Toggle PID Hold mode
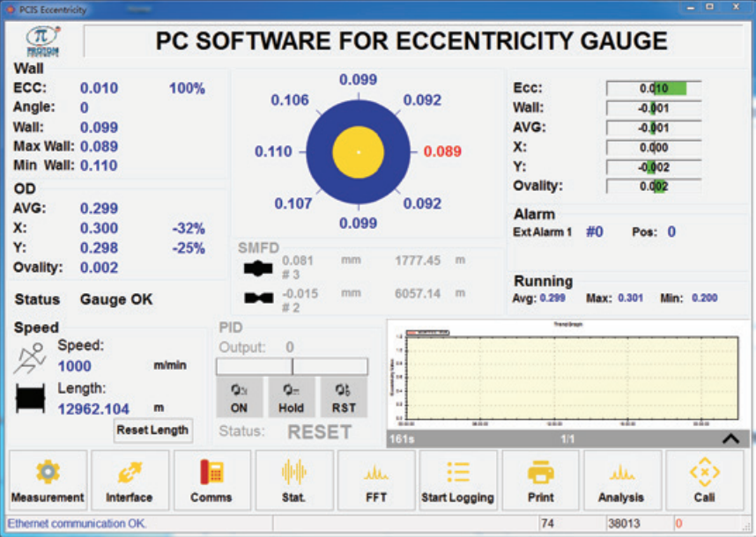The image size is (756, 537). coord(291,396)
